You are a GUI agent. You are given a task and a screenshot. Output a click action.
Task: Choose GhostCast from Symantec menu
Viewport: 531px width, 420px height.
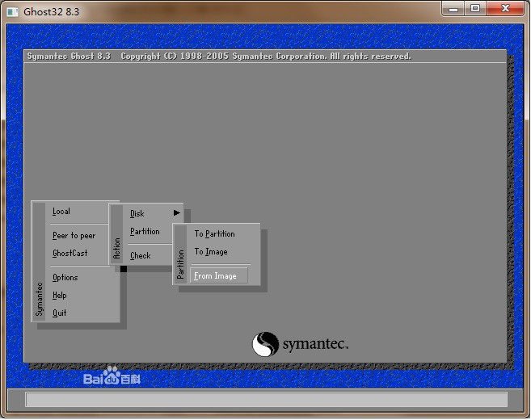70,253
